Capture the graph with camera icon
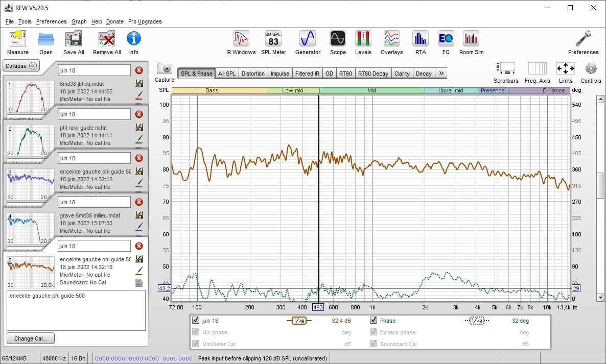The height and width of the screenshot is (364, 606). [165, 69]
